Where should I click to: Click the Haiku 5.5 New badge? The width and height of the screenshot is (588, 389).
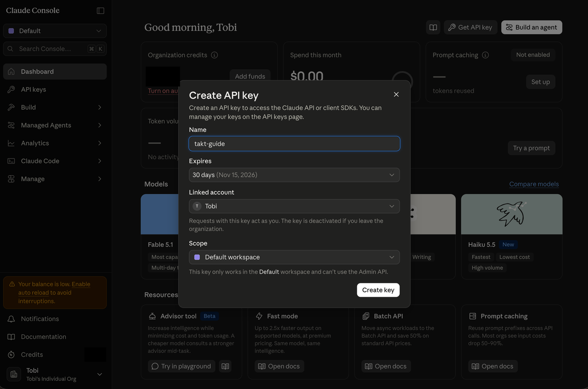click(x=508, y=244)
